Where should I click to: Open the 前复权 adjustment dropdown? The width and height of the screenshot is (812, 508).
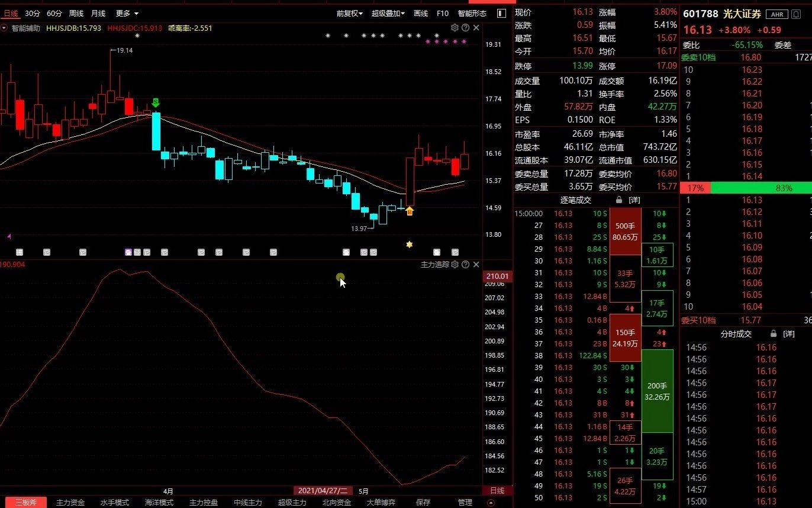350,13
